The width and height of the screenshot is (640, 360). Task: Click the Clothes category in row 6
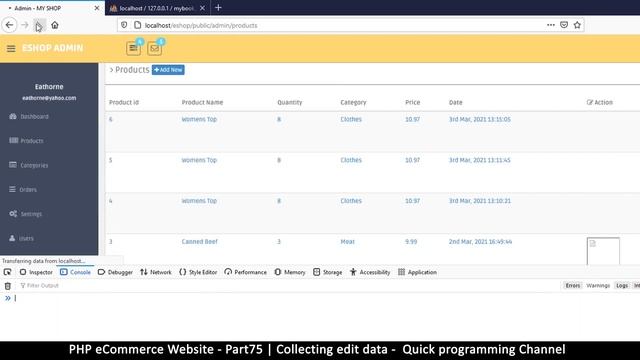click(351, 119)
